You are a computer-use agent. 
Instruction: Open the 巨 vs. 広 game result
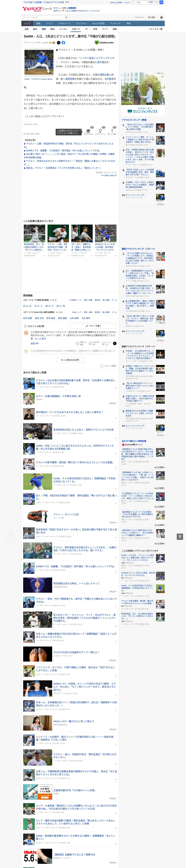pos(27,306)
